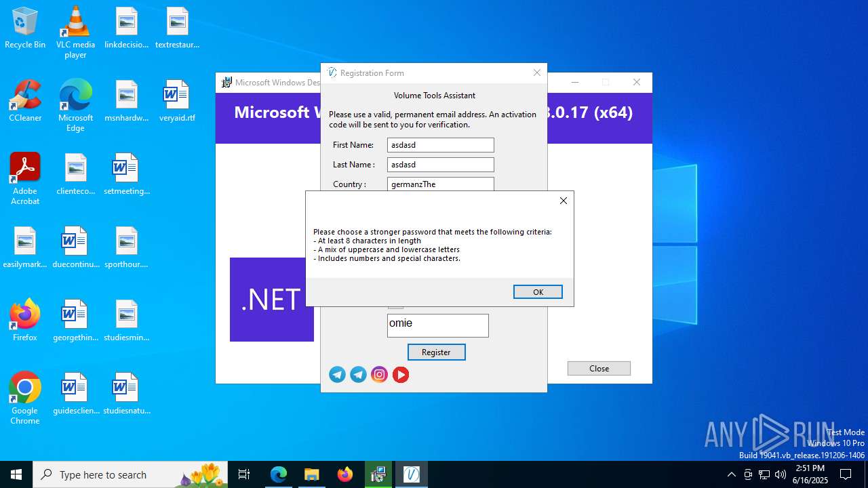
Task: Select the sporthour... image file
Action: 126,247
